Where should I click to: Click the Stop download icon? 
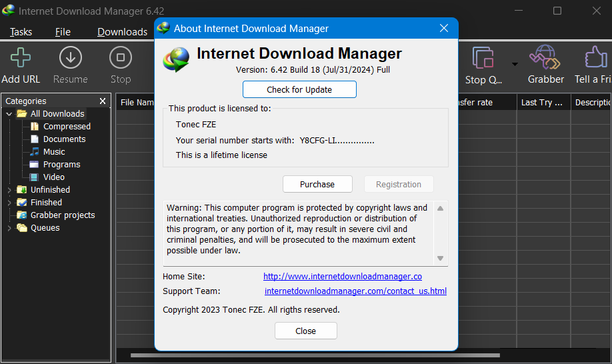click(x=121, y=58)
